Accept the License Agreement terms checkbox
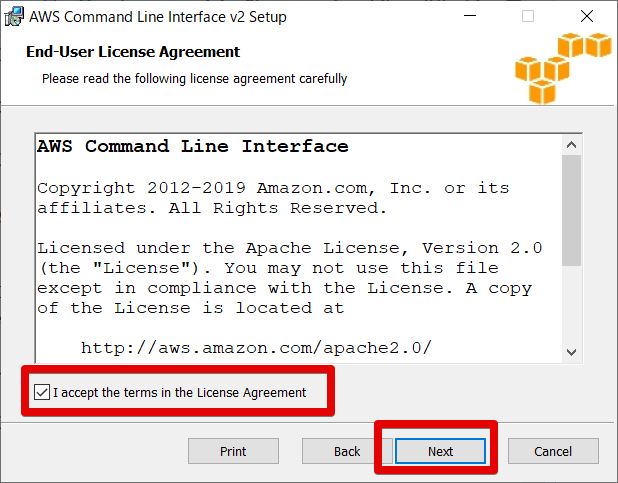Screen dimensions: 618x483 tap(41, 392)
